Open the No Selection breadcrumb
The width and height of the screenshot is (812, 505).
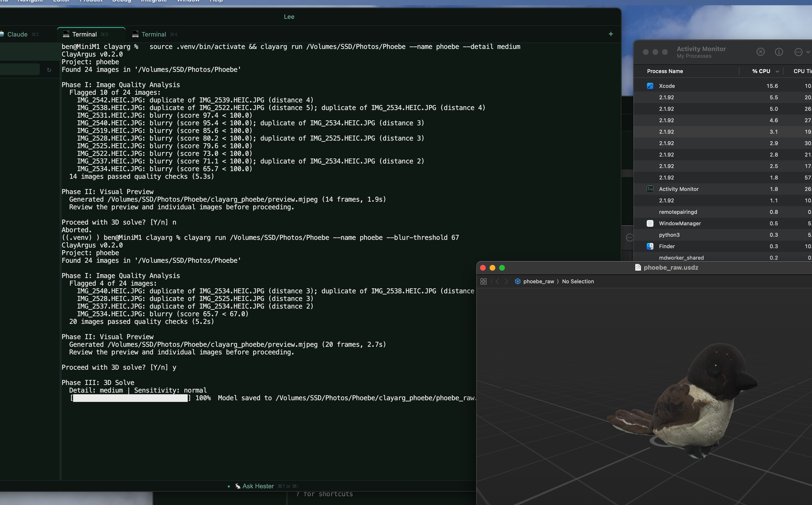(x=578, y=281)
